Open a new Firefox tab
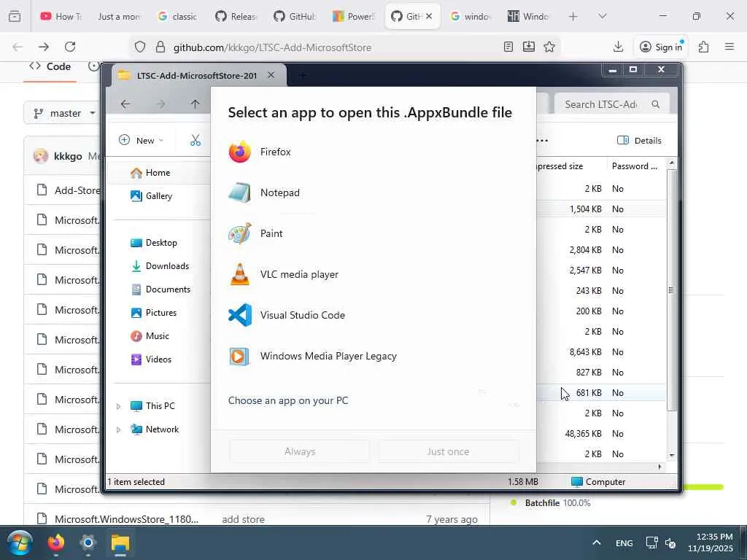The width and height of the screenshot is (747, 560). (573, 17)
